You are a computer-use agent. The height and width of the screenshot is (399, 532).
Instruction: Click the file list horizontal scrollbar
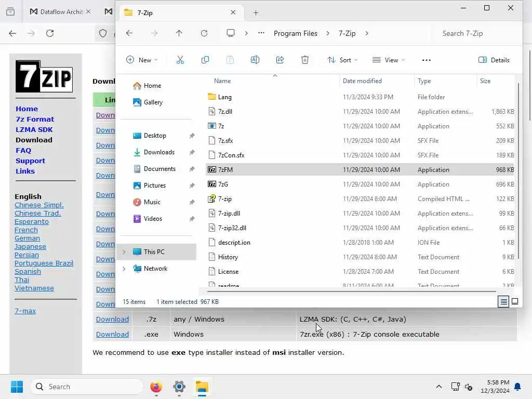pyautogui.click(x=352, y=291)
